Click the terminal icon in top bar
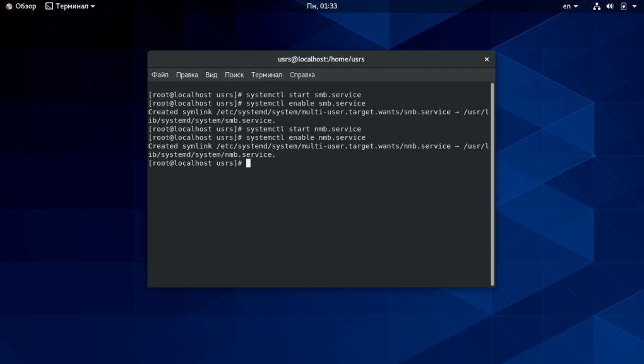The width and height of the screenshot is (644, 364). (49, 6)
